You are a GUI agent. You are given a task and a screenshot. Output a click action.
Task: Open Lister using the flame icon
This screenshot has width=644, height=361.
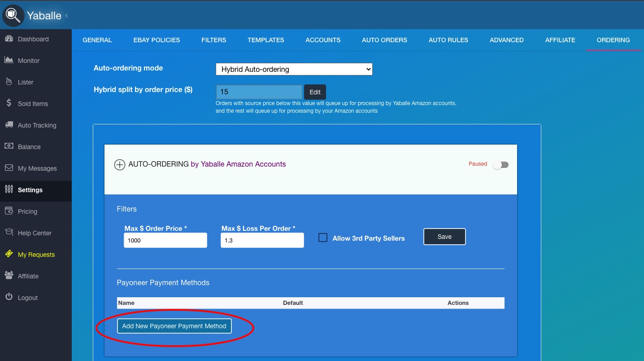[x=9, y=82]
